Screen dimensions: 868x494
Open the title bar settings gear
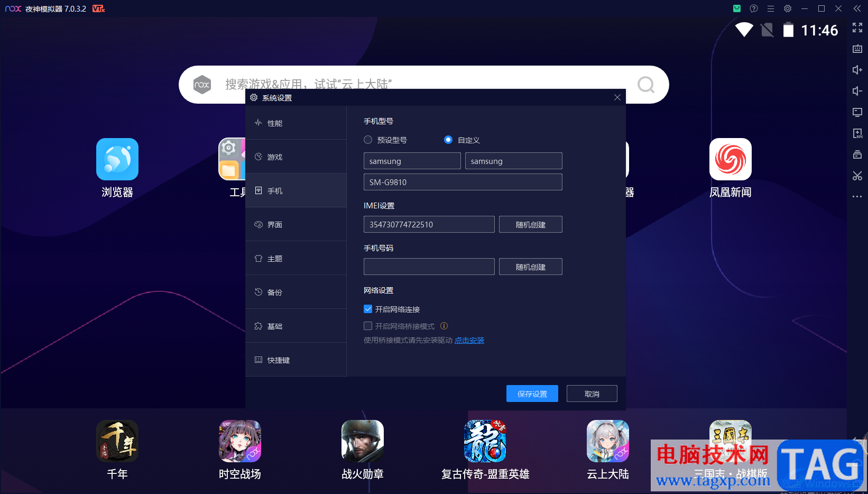coord(788,8)
